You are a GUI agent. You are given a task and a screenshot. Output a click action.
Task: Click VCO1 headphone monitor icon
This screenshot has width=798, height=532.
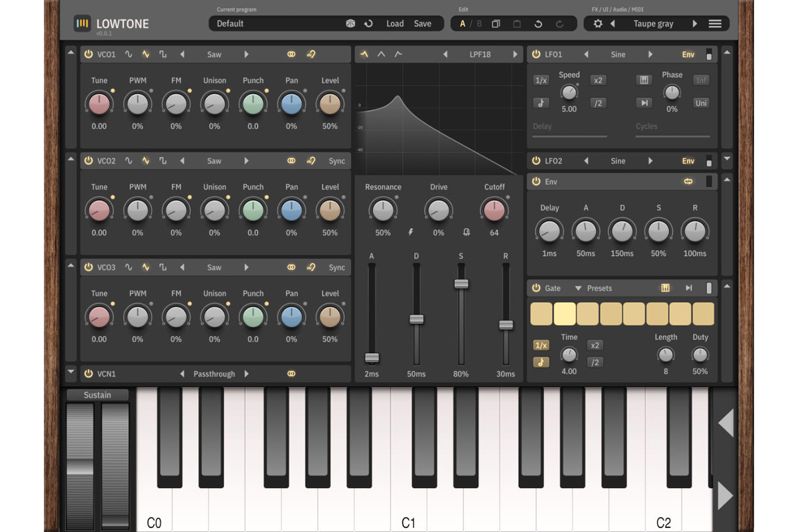tap(311, 55)
